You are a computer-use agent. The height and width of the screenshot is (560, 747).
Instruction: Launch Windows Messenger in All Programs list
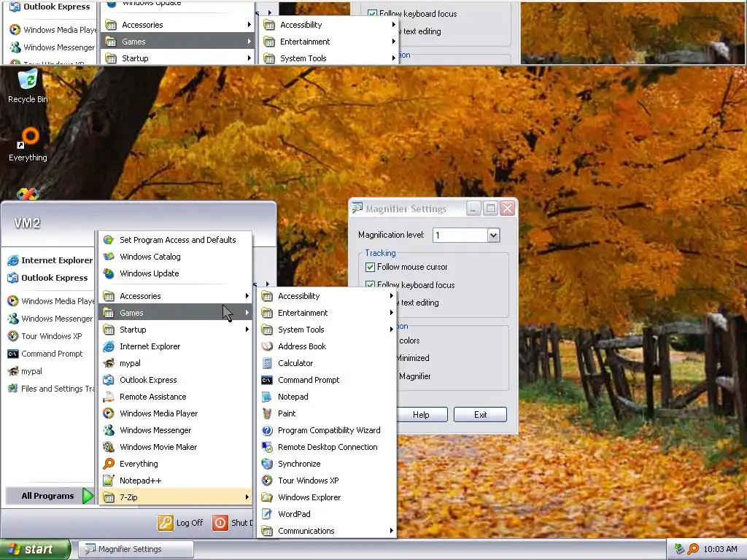point(175,430)
